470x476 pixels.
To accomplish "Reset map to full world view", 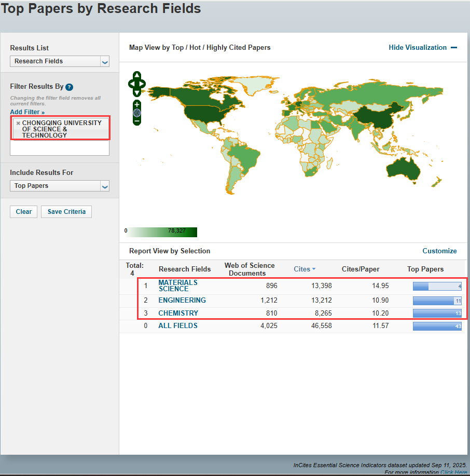I will pos(137,113).
